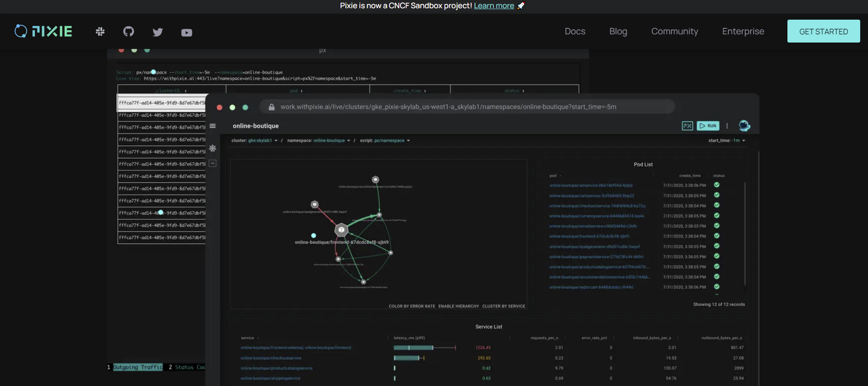Open the GitHub icon in header

pos(129,32)
